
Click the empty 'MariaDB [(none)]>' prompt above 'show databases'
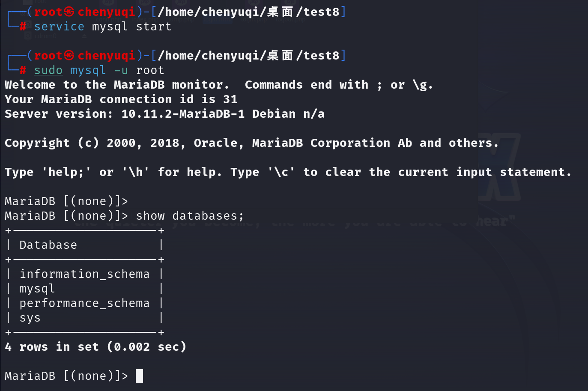point(66,201)
